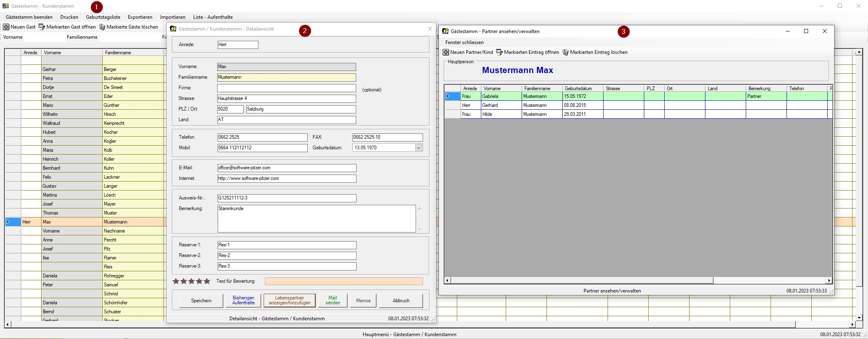Select the Gabriela Mustermann row marker

448,96
